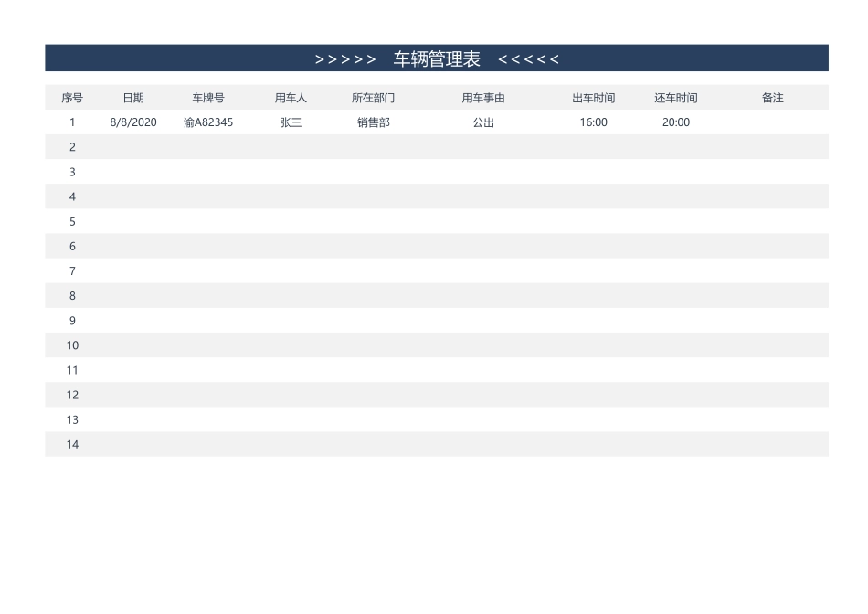Click the 用车事由 column header

tap(482, 97)
